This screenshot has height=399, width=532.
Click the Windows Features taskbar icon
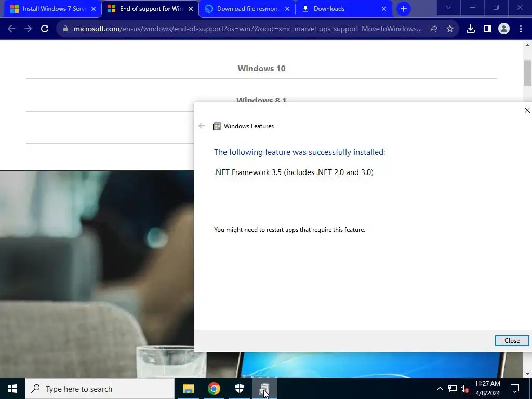pyautogui.click(x=265, y=389)
